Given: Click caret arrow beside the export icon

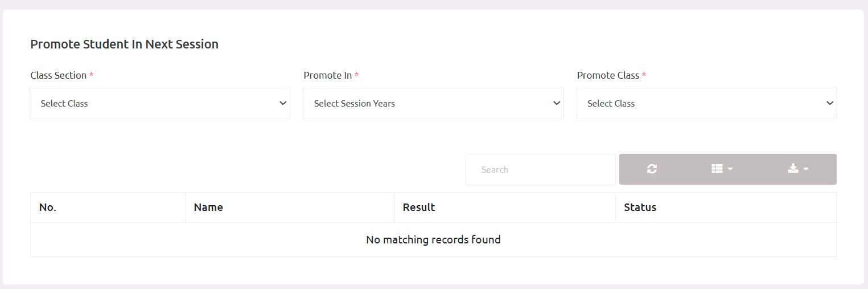Looking at the screenshot, I should pos(806,169).
